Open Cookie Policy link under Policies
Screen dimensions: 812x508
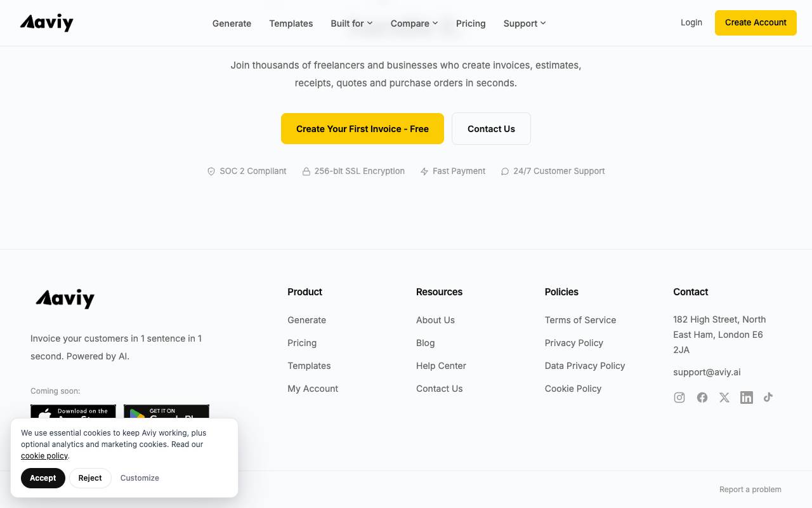tap(573, 389)
